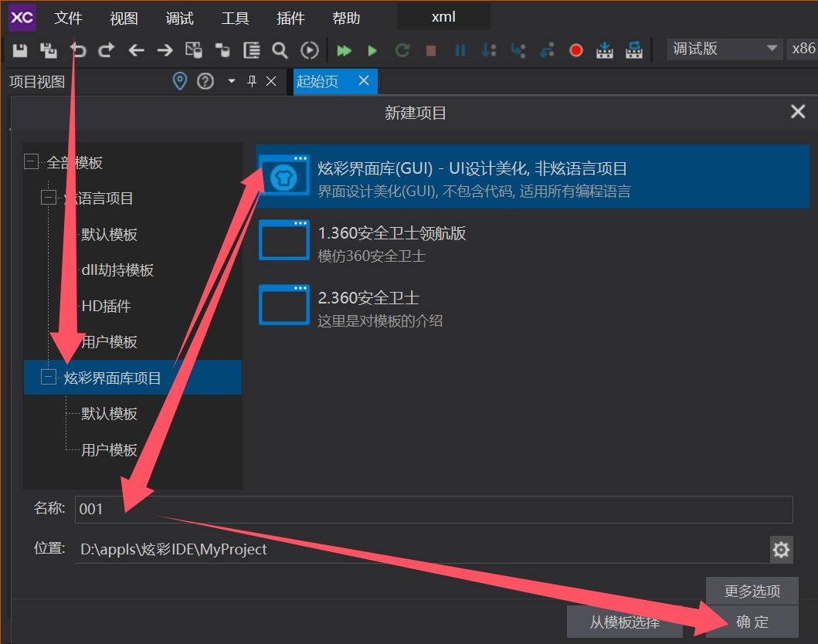Open the 帮助 menu
The image size is (818, 644).
[x=346, y=19]
